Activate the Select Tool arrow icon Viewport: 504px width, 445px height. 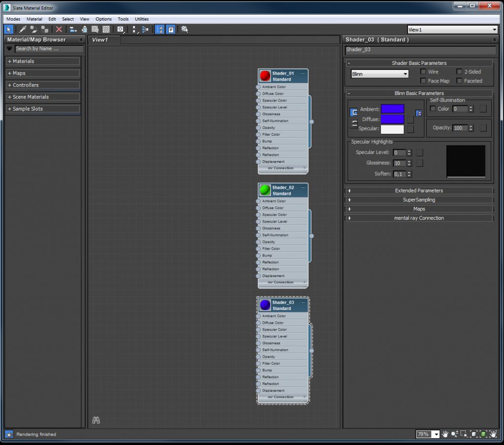tap(9, 30)
